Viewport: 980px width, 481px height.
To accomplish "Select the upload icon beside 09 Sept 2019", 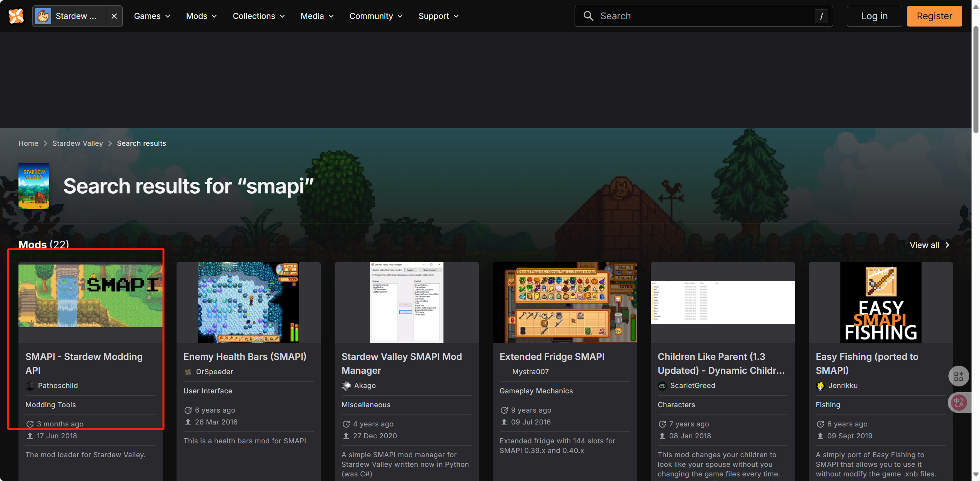I will pyautogui.click(x=820, y=436).
